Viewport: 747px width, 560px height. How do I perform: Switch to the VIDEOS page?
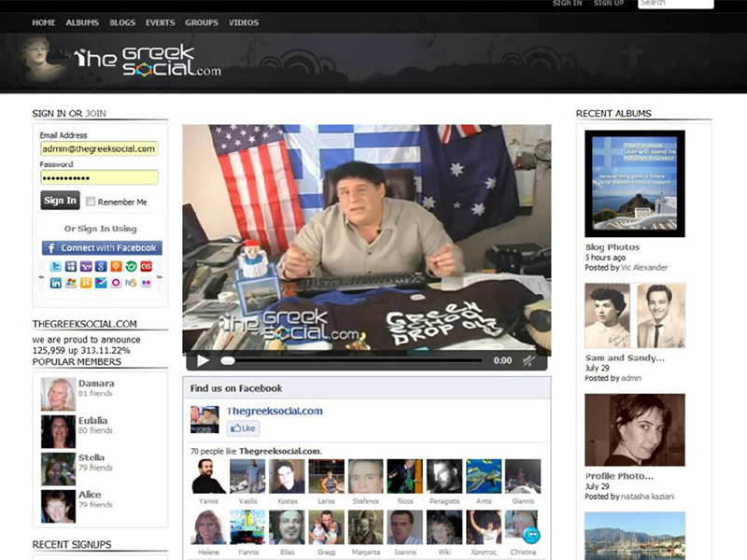click(x=244, y=22)
